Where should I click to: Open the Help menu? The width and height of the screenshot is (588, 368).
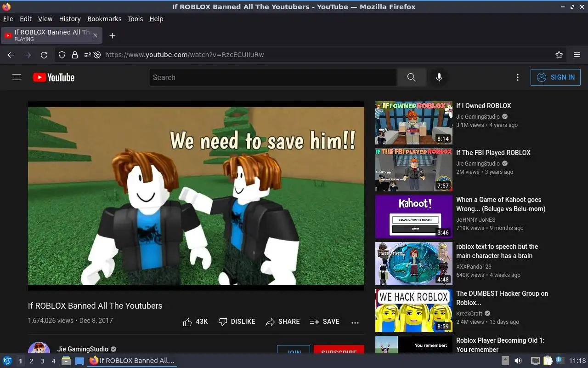tap(156, 19)
